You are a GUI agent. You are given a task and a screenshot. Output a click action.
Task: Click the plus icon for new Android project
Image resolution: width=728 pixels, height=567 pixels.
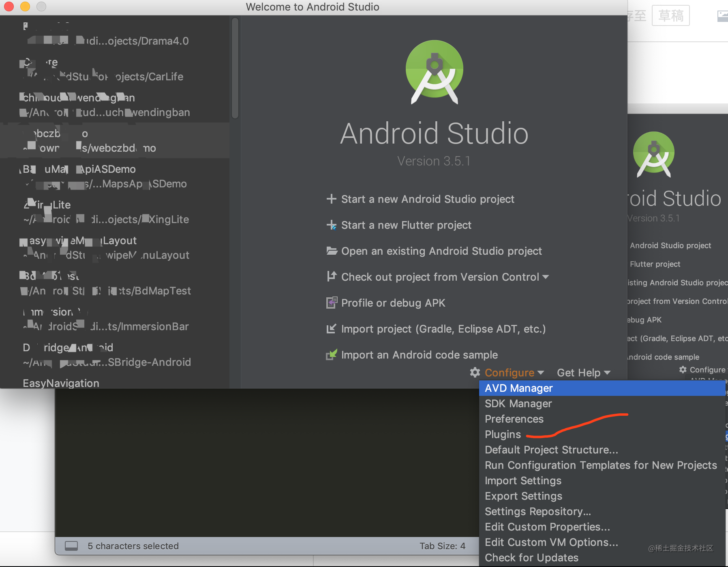(331, 199)
